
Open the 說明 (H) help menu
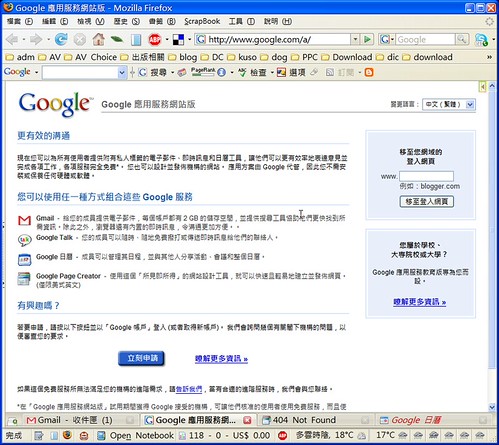278,21
